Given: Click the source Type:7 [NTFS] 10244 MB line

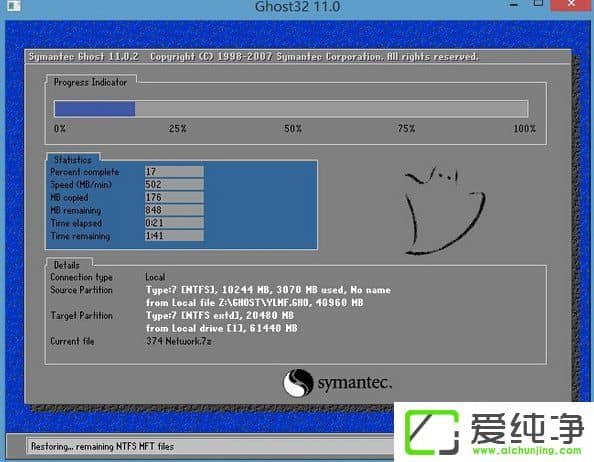Looking at the screenshot, I should tap(268, 290).
